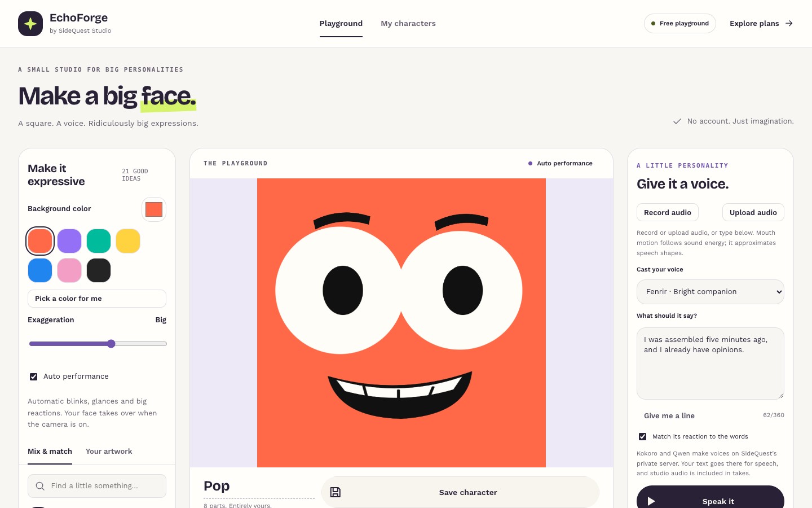Screen dimensions: 812x508
Task: Click the orange face preview canvas
Action: pyautogui.click(x=401, y=323)
